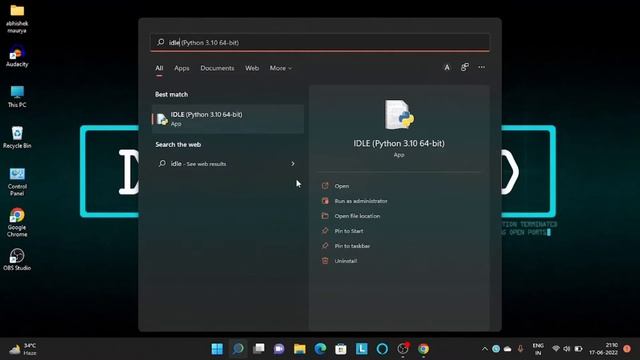Viewport: 640px width, 360px height.
Task: Open the abhishek maurya desktop folder
Action: (17, 18)
